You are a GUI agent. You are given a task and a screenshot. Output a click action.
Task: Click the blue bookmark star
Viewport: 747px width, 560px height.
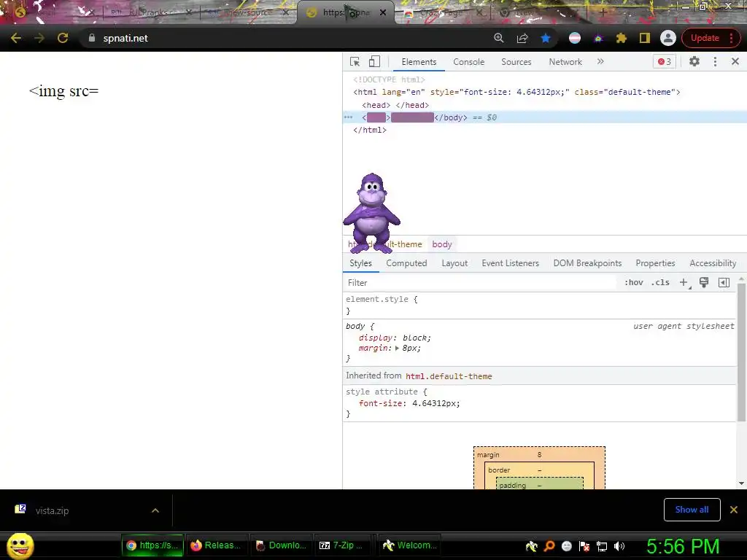click(546, 38)
